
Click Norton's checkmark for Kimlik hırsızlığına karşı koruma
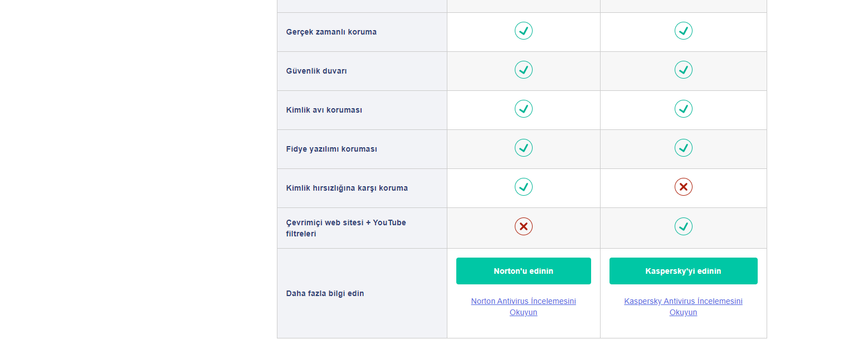pyautogui.click(x=524, y=187)
